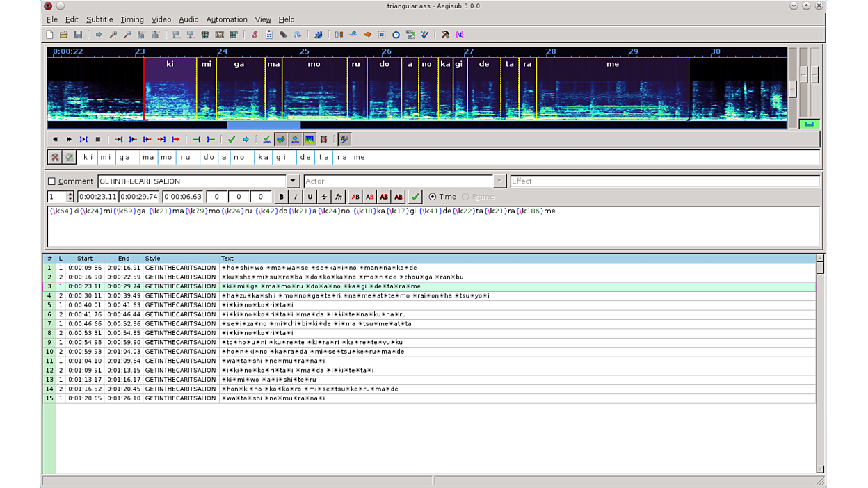868x488 pixels.
Task: Increment the layer number spinner
Action: click(x=70, y=194)
